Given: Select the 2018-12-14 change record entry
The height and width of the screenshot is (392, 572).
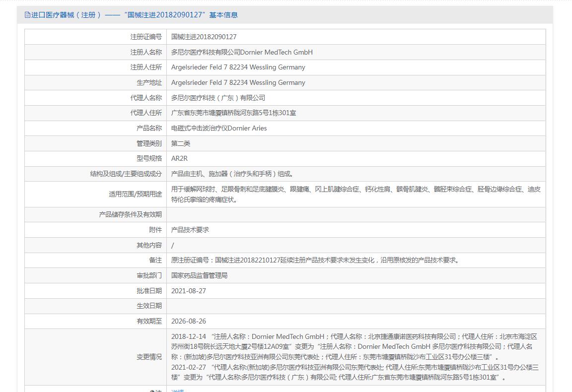Looking at the screenshot, I should 354,346.
